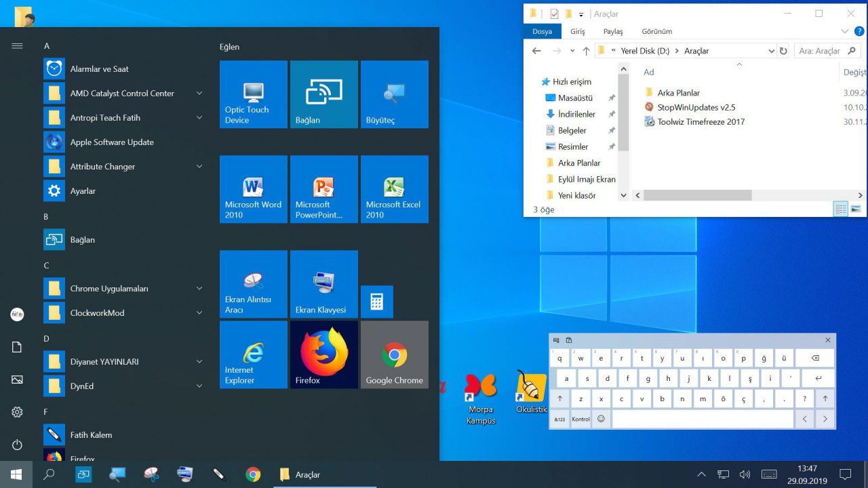
Task: Open the Calculator small tile
Action: tap(376, 302)
